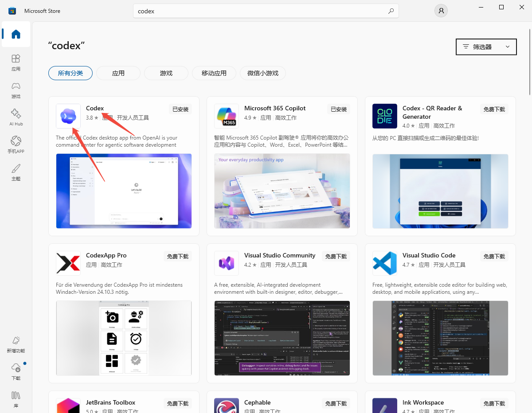The image size is (532, 413).
Task: Open the Codex screenshot thumbnail
Action: 124,191
